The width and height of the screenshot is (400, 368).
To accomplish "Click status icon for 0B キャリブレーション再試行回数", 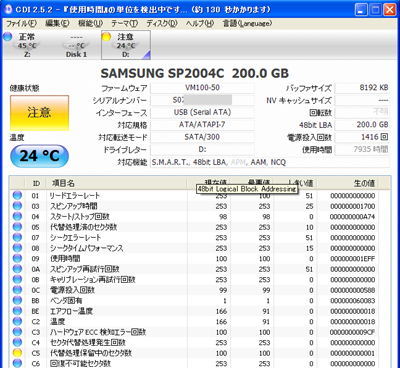I will [x=17, y=279].
